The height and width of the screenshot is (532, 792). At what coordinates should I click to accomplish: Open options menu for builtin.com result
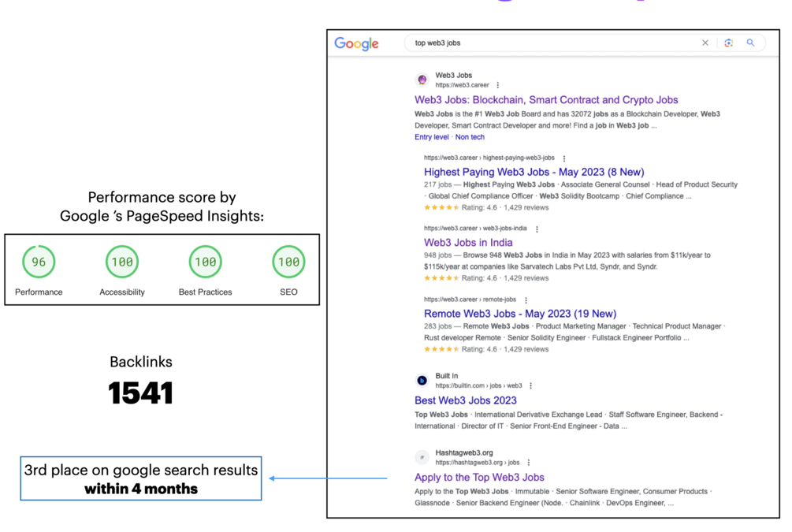coord(530,385)
